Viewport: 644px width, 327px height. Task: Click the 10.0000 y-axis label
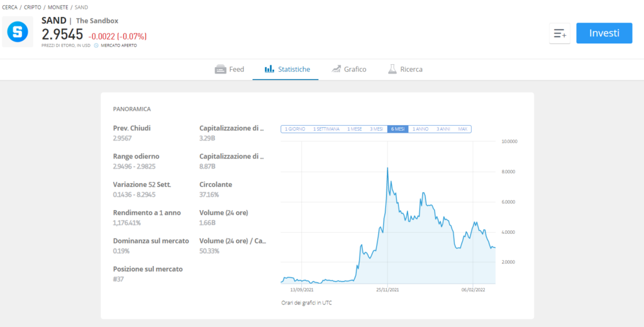[x=509, y=141]
